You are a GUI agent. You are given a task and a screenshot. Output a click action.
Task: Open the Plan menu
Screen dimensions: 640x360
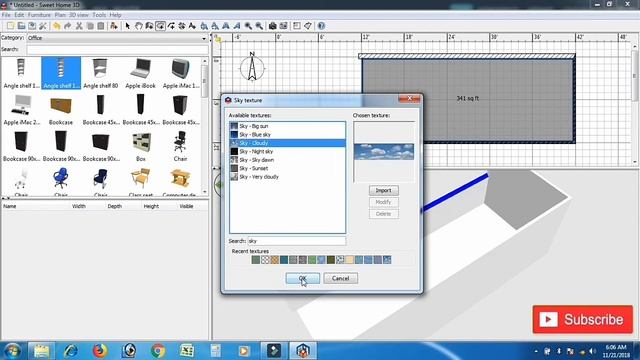point(60,15)
